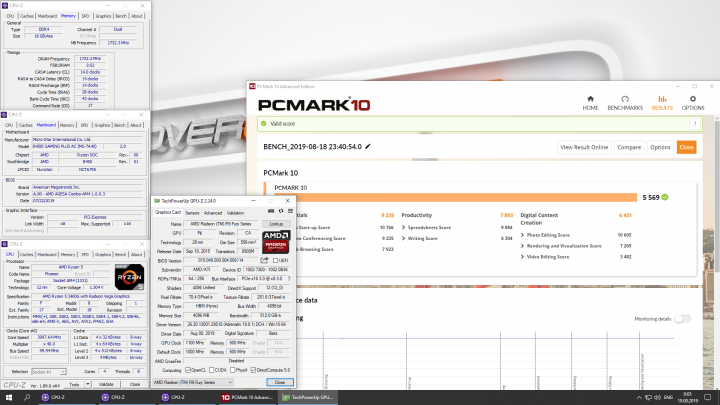Click Tools button in CPU-Z
Viewport: 720px width, 405px height.
[74, 384]
